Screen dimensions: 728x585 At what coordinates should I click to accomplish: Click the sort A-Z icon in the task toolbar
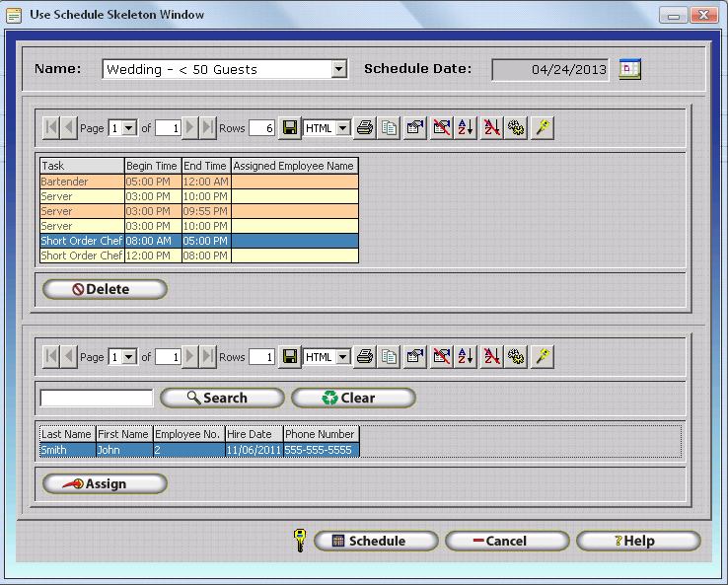click(466, 128)
